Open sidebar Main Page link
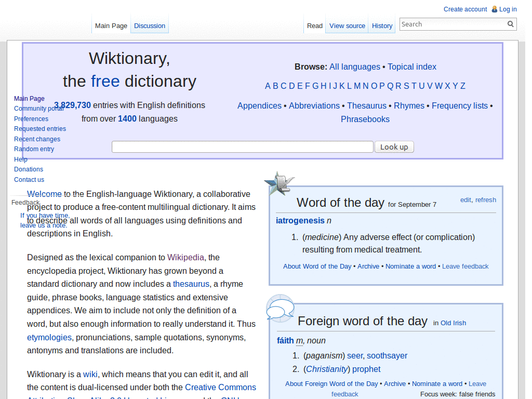The height and width of the screenshot is (399, 532). click(29, 99)
